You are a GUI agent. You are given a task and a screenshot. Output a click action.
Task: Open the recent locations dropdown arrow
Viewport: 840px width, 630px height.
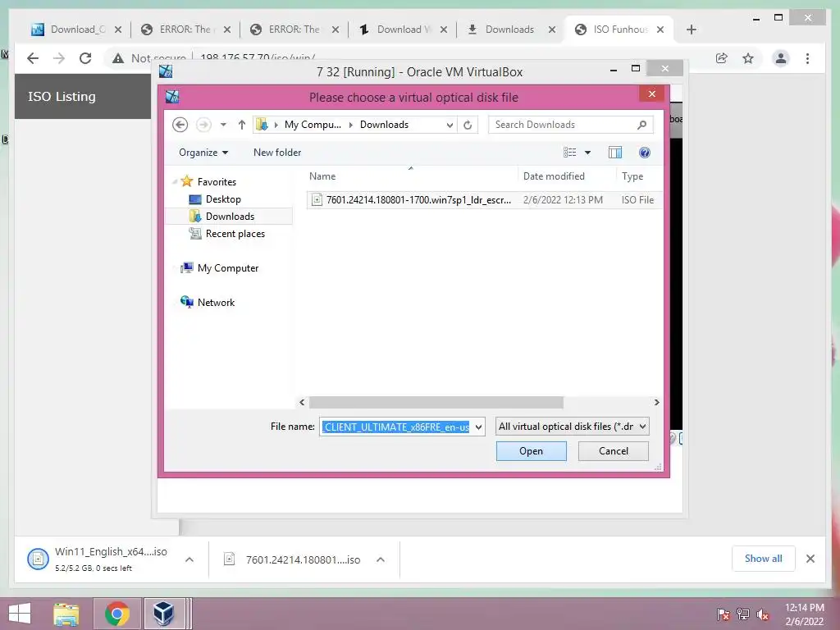[223, 125]
